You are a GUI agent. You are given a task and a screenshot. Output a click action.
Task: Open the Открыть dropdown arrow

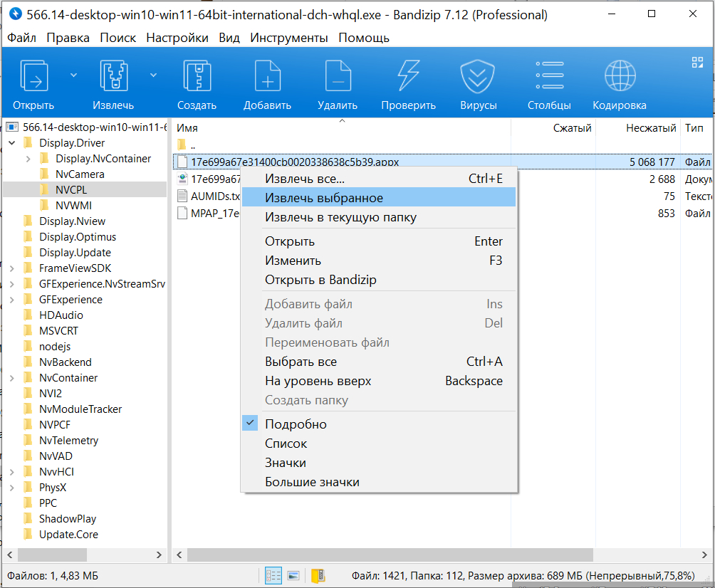click(73, 75)
